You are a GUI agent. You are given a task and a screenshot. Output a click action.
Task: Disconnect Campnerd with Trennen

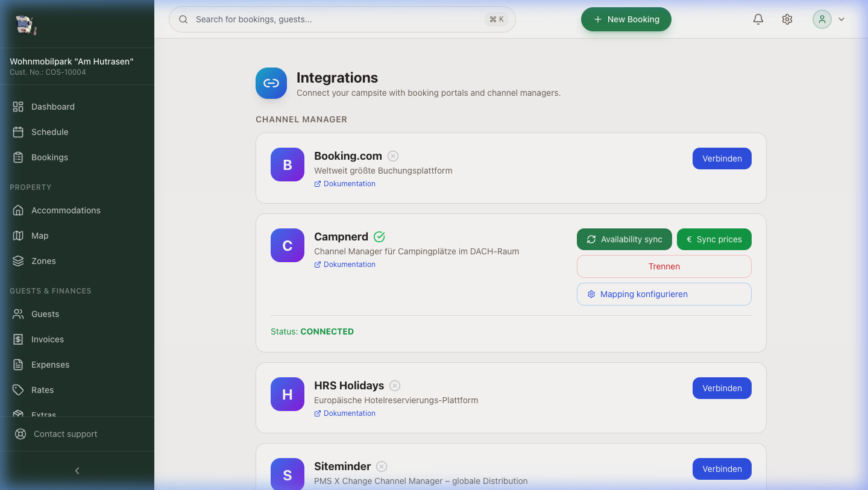click(664, 266)
